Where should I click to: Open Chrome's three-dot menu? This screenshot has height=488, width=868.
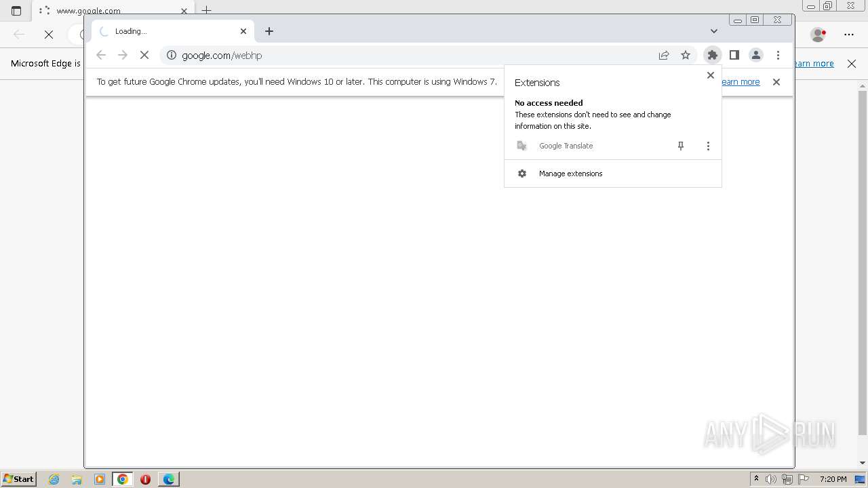coord(778,55)
